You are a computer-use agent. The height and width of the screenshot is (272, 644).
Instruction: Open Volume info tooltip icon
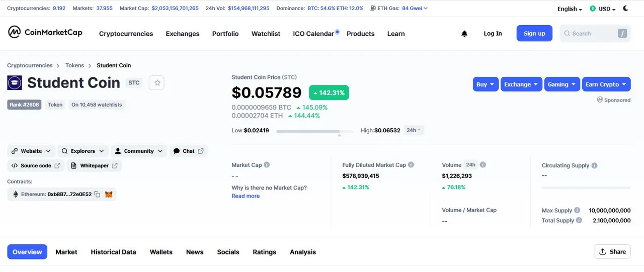pyautogui.click(x=483, y=165)
